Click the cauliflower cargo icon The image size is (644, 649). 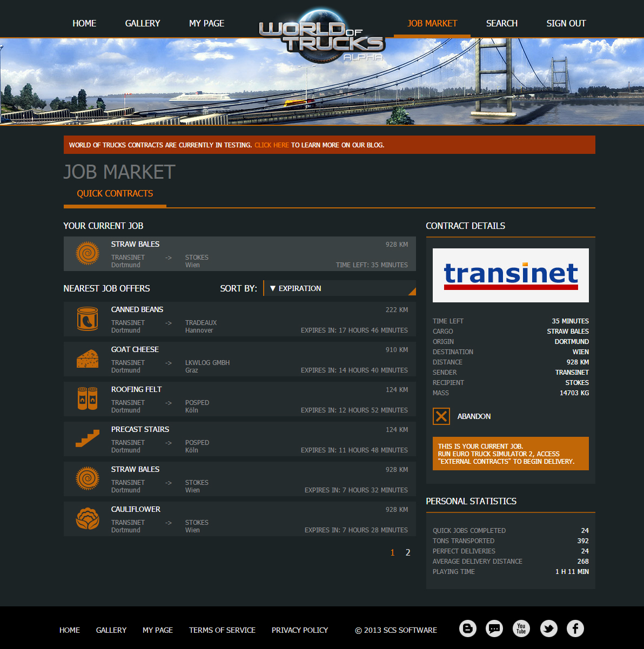pos(88,518)
